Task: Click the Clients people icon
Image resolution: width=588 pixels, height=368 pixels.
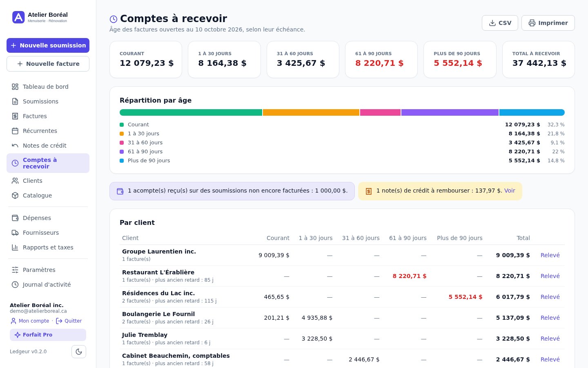Action: tap(15, 181)
